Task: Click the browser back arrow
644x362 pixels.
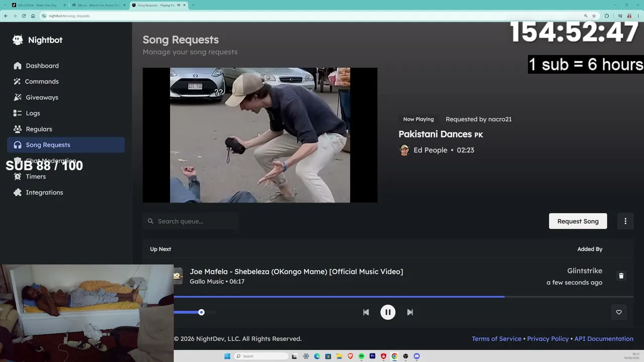Action: pyautogui.click(x=6, y=16)
